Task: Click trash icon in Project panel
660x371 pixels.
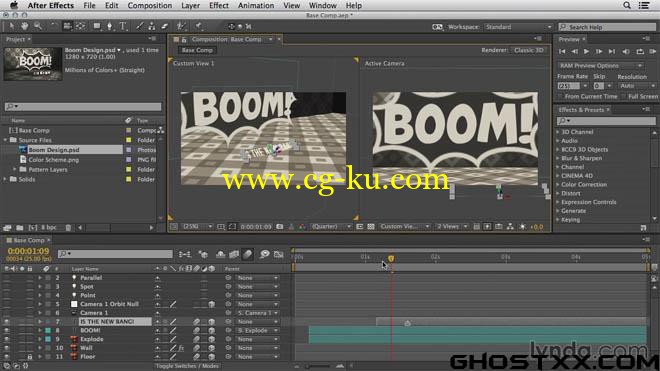Action: [68, 228]
